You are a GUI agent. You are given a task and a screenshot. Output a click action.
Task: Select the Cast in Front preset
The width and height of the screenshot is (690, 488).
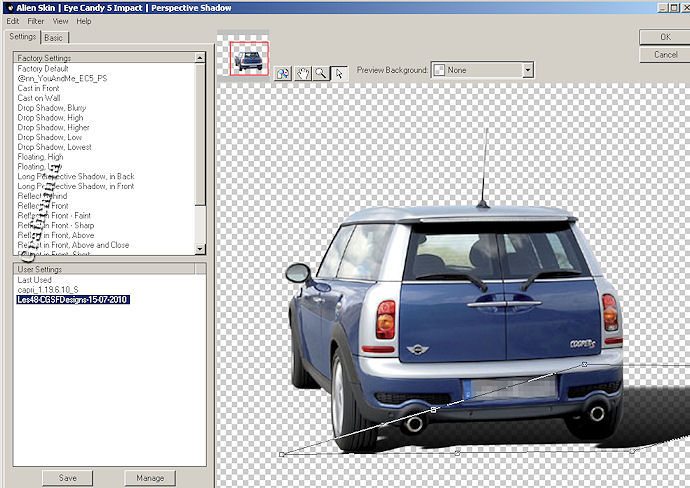point(38,88)
